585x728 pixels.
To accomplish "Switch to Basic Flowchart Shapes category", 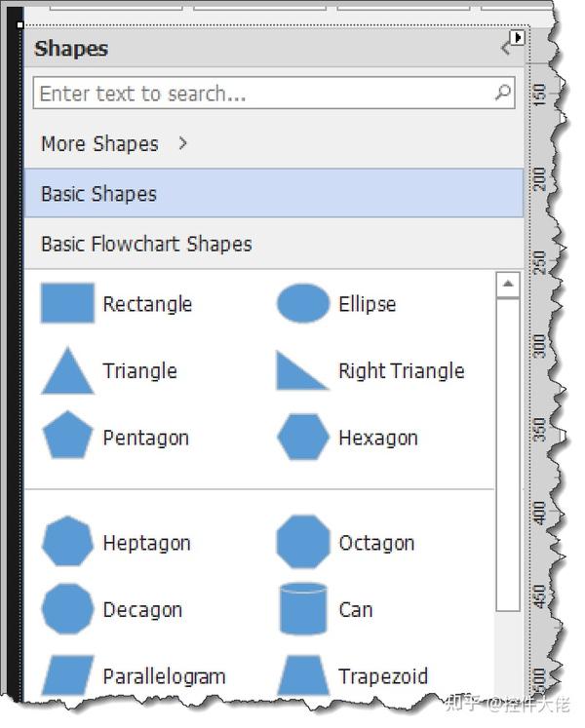I will 273,244.
